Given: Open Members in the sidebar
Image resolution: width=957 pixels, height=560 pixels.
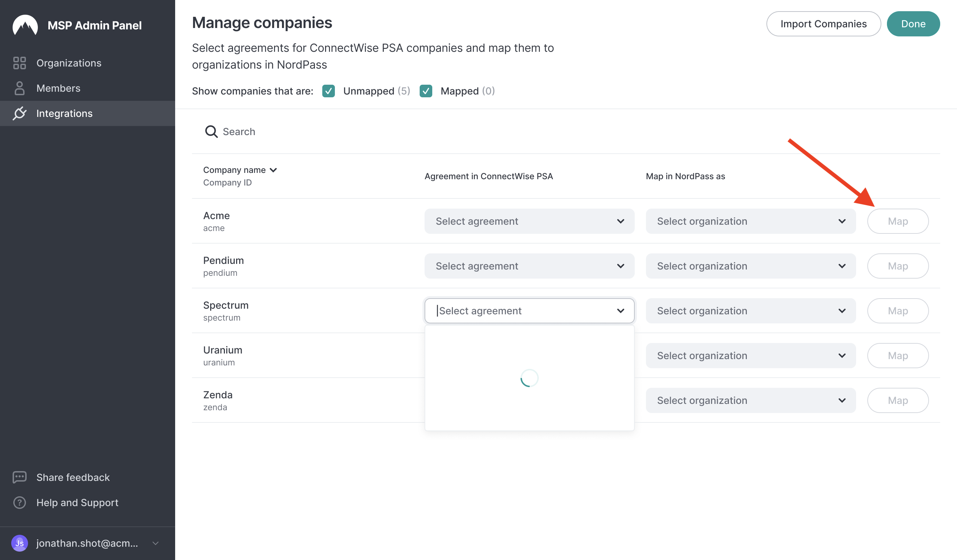Looking at the screenshot, I should point(87,88).
